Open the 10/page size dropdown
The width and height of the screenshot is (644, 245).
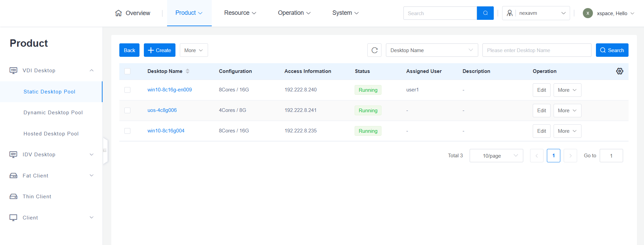(x=496, y=156)
